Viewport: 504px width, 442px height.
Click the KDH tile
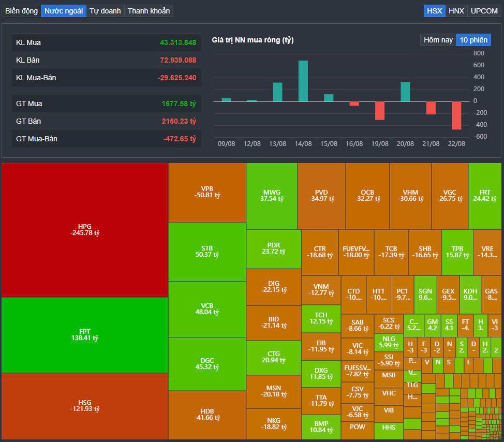coord(470,294)
